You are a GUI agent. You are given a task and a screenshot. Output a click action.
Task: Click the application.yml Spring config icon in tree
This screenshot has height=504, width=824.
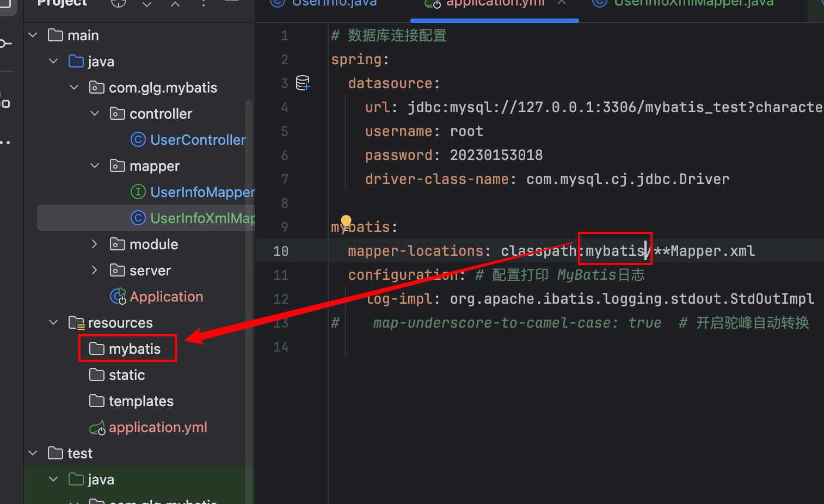tap(97, 428)
